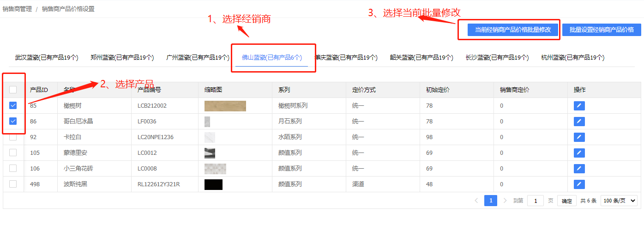Switch to 长沙蓝瓷 dealer tab
The image size is (644, 226).
click(x=497, y=58)
